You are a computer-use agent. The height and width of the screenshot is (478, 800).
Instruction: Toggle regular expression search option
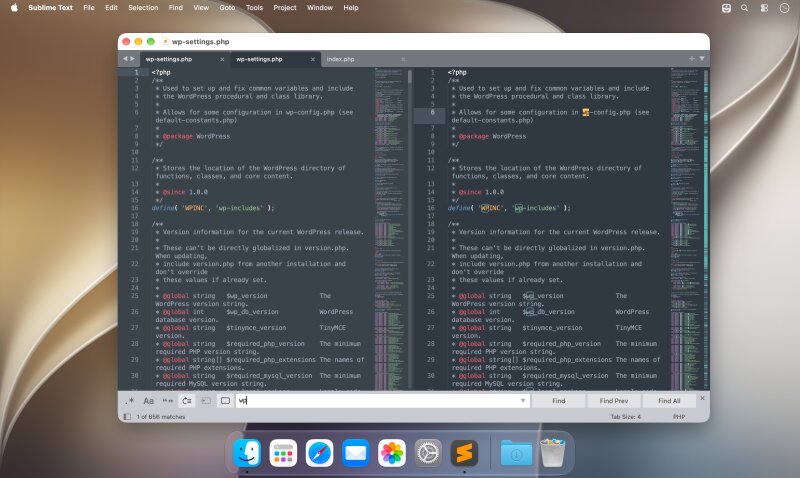coord(130,401)
